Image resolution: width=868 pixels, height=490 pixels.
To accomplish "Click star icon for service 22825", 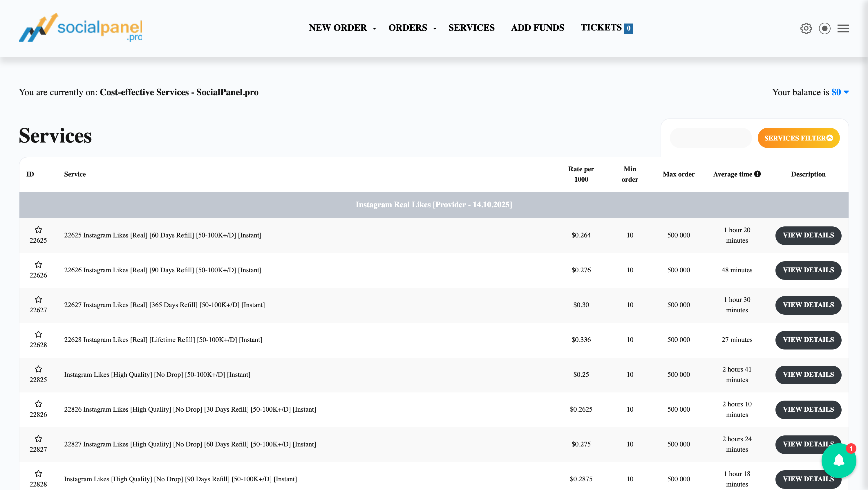I will pos(38,369).
